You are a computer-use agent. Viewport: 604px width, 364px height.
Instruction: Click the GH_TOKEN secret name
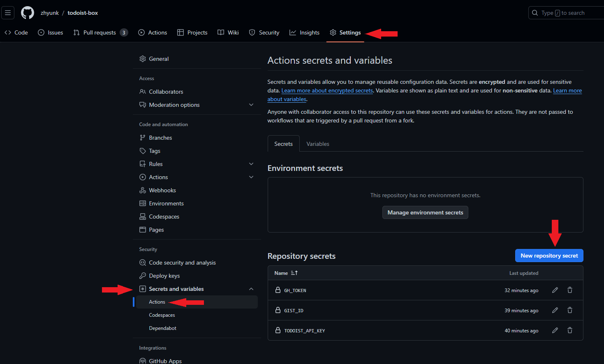295,290
